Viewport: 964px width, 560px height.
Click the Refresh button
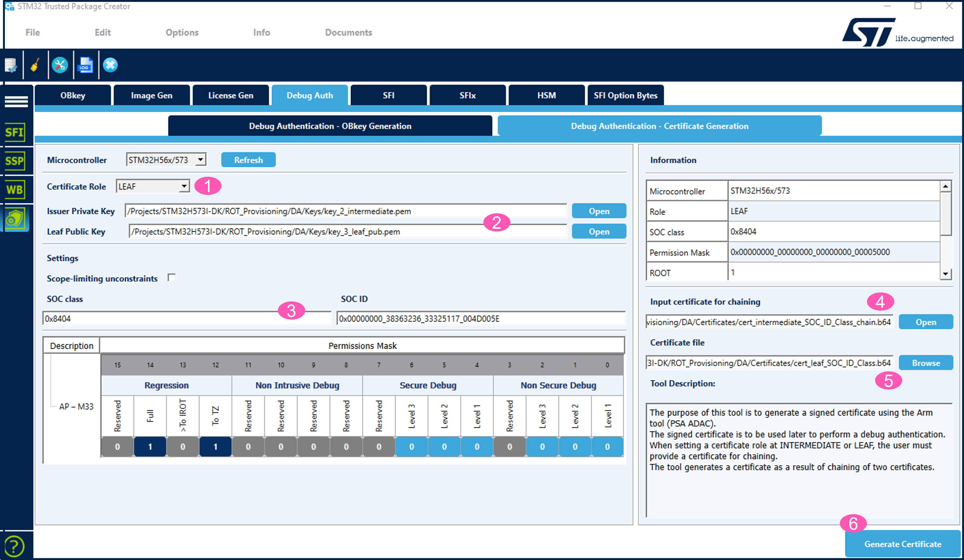(248, 160)
